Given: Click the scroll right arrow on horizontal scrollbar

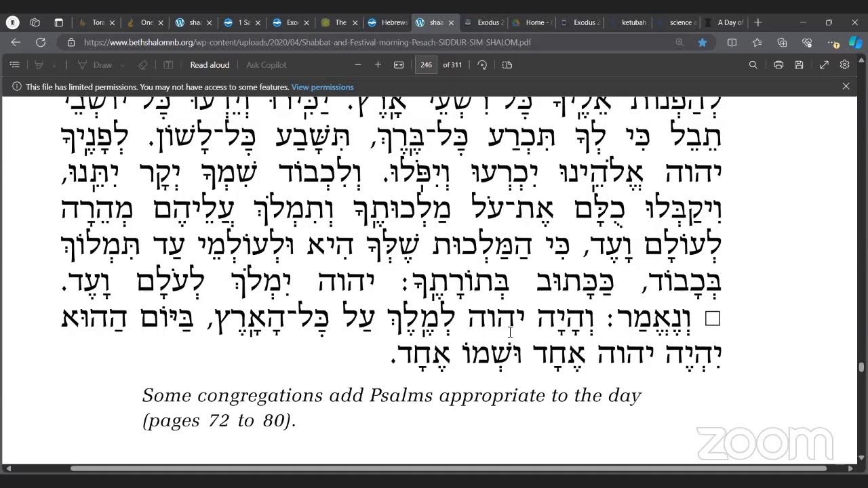Looking at the screenshot, I should click(852, 468).
